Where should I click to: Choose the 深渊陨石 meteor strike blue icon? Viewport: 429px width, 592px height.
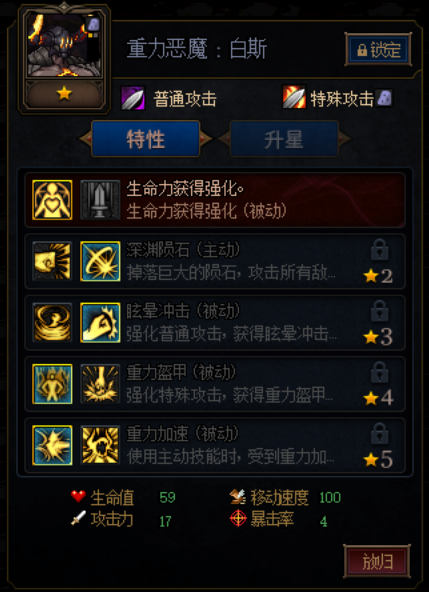pyautogui.click(x=100, y=261)
